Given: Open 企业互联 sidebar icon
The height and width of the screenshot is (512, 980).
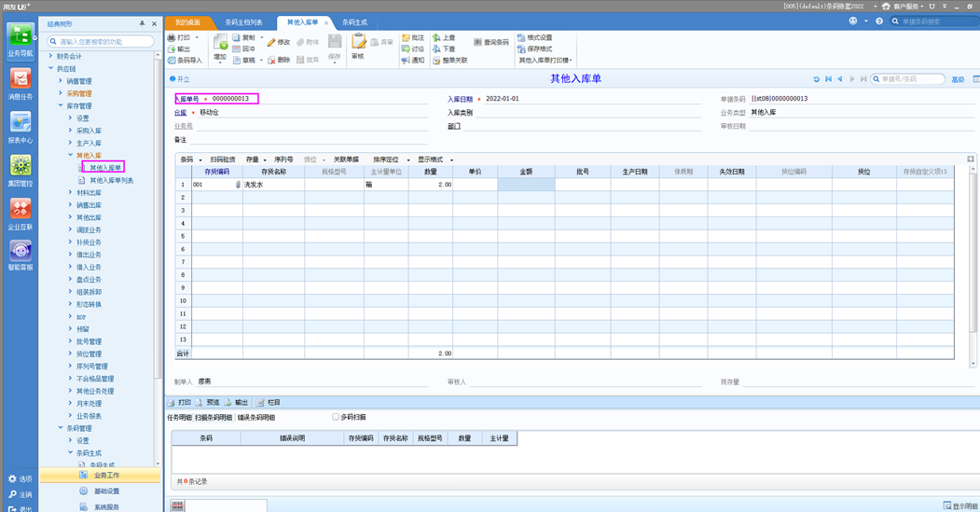Looking at the screenshot, I should 20,214.
